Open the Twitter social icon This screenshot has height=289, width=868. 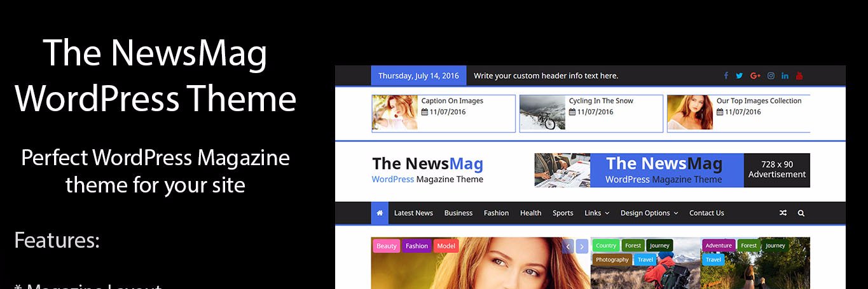740,76
